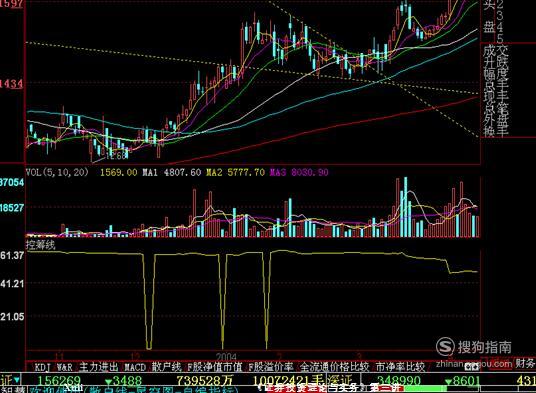
Task: Click the 2004 date marker on timeline
Action: [x=226, y=356]
